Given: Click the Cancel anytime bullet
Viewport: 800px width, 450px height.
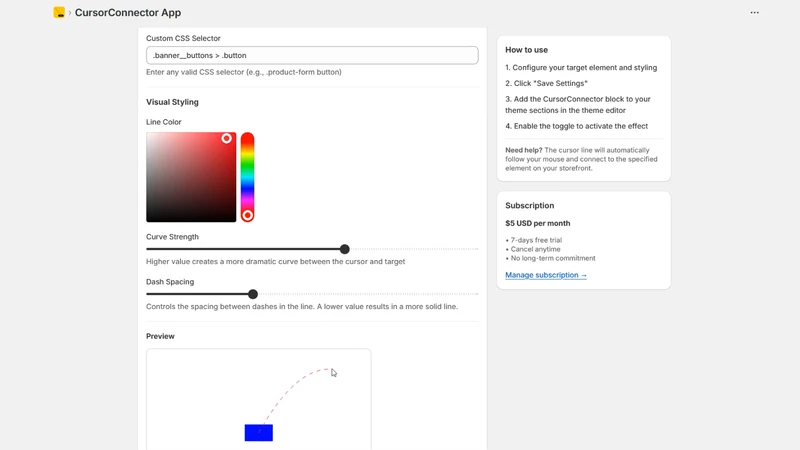Looking at the screenshot, I should [x=533, y=249].
